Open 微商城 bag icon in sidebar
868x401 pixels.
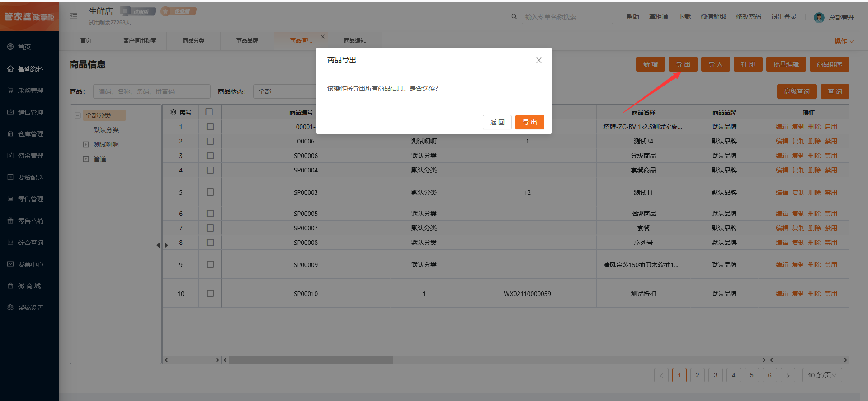pyautogui.click(x=10, y=286)
